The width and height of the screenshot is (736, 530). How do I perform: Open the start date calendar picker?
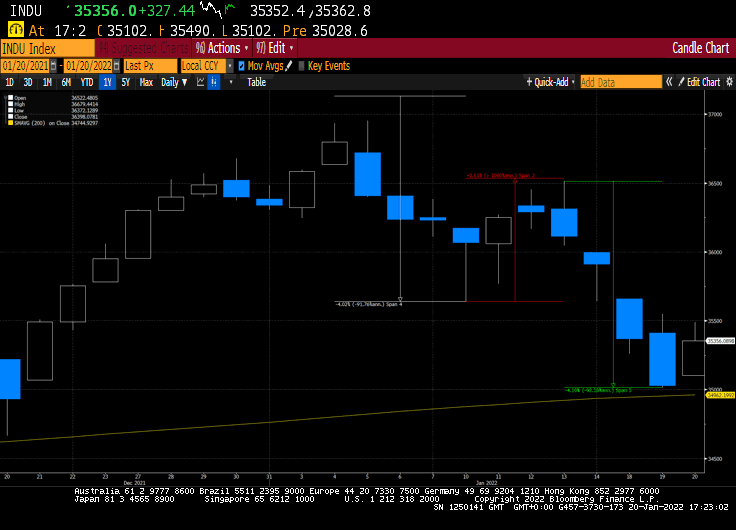tap(54, 66)
